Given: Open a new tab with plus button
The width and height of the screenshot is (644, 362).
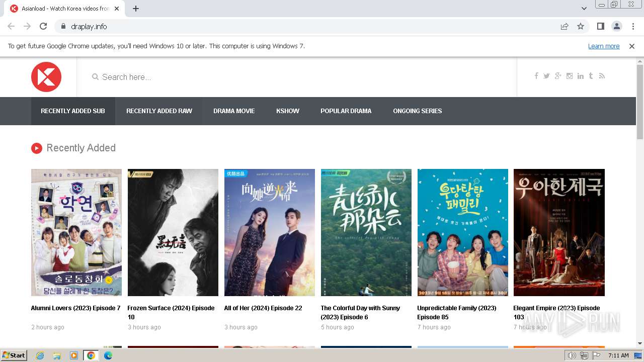Looking at the screenshot, I should point(136,9).
